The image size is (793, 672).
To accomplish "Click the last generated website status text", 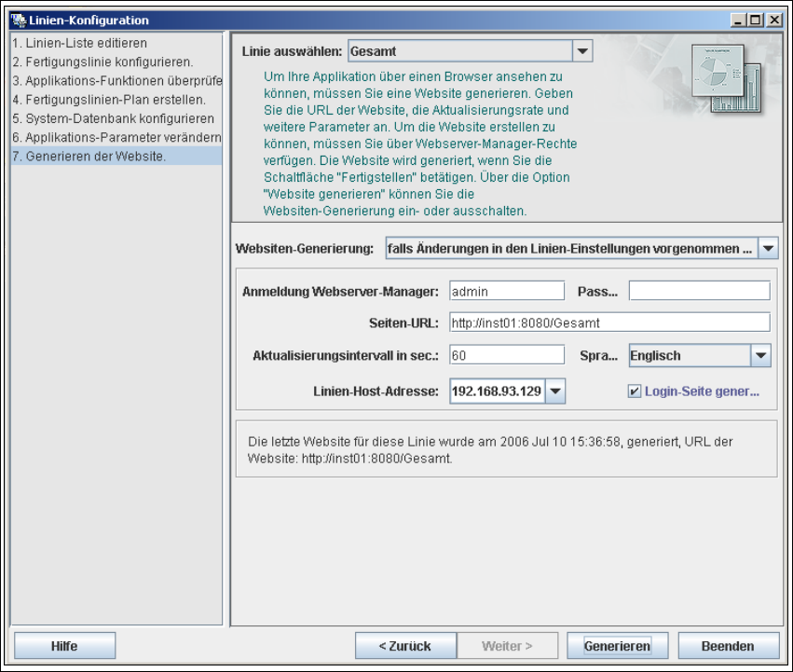I will [x=490, y=450].
